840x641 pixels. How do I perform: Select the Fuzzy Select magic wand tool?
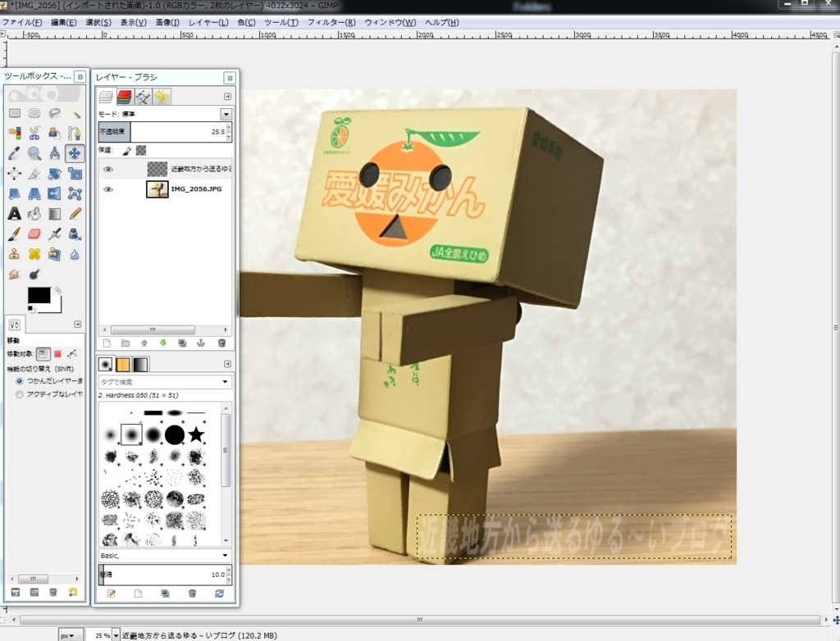point(75,113)
